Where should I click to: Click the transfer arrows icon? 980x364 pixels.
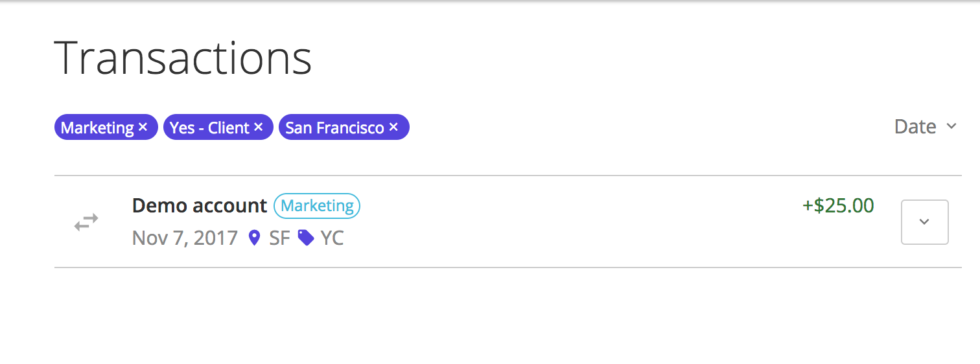pos(86,222)
